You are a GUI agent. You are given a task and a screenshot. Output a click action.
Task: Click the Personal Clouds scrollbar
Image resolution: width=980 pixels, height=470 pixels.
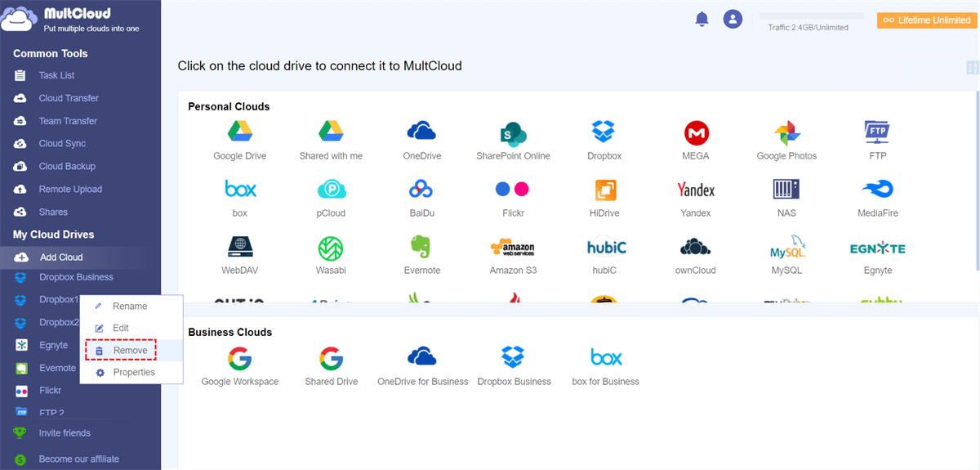pos(977,179)
